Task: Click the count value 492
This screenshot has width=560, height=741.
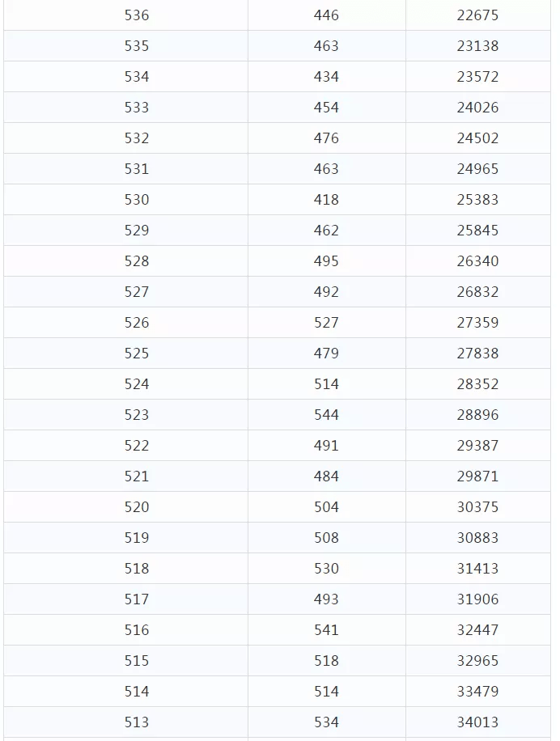Action: pos(326,292)
